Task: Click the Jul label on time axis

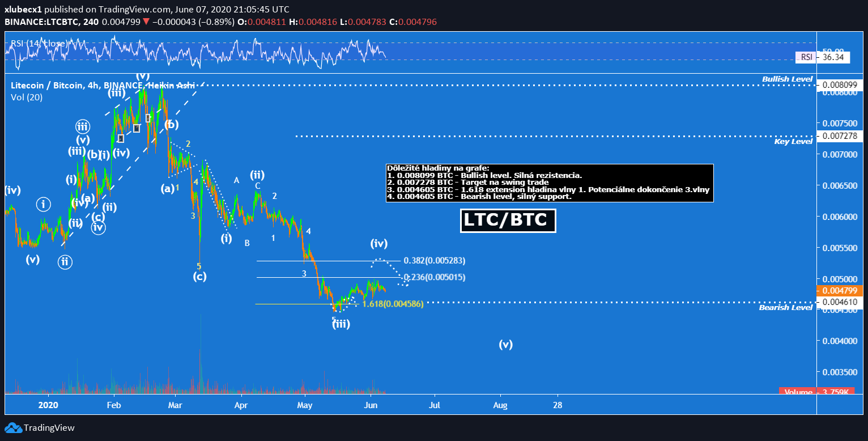Action: pos(435,405)
